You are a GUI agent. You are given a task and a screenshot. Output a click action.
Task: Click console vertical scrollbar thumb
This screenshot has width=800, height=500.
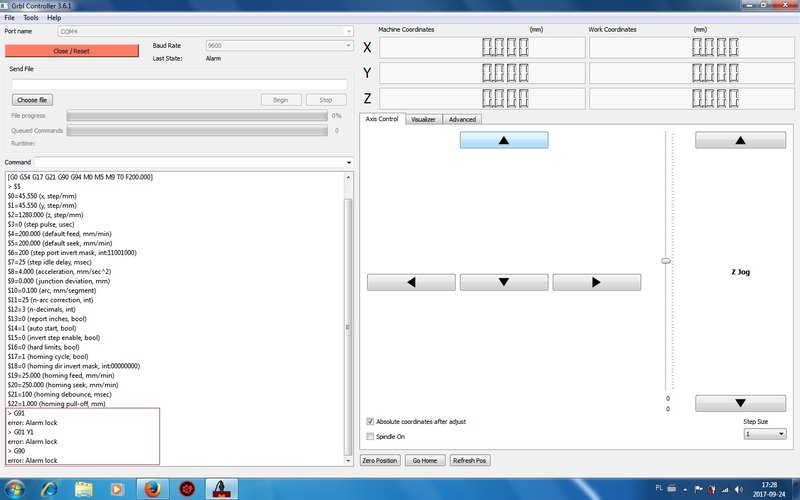348,327
